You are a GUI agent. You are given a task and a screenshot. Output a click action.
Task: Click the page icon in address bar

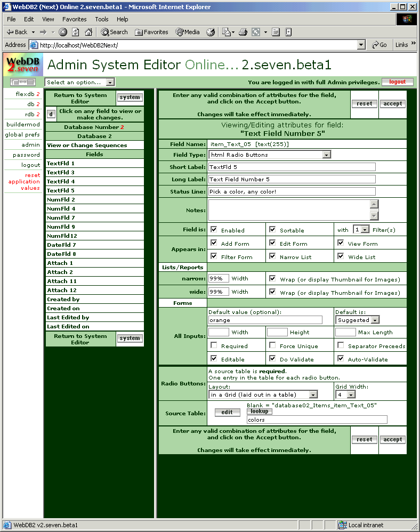34,45
